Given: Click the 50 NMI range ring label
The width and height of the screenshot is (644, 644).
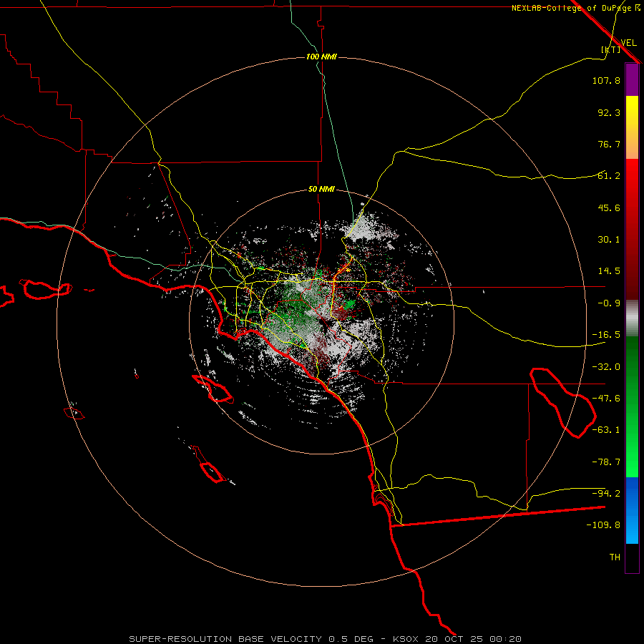Looking at the screenshot, I should [x=321, y=190].
